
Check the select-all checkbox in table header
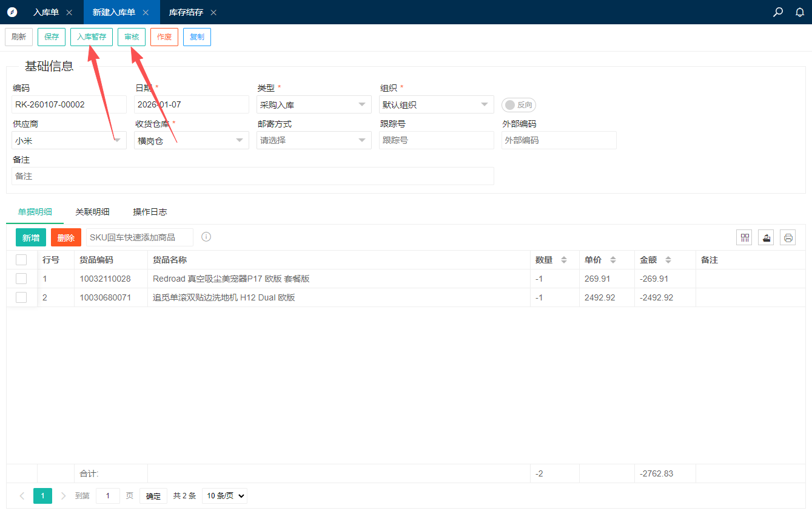[x=21, y=260]
